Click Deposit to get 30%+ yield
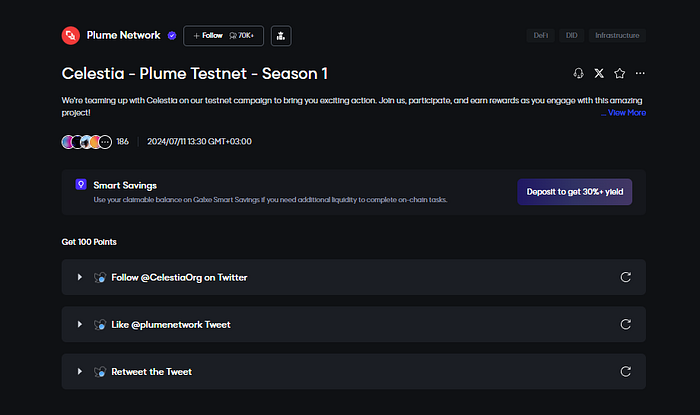Image resolution: width=700 pixels, height=415 pixels. pyautogui.click(x=575, y=192)
